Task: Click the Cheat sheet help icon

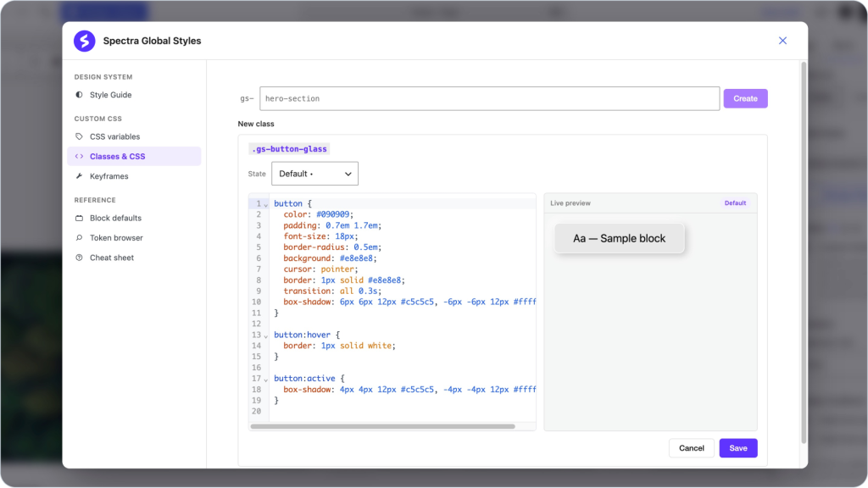Action: click(x=79, y=258)
